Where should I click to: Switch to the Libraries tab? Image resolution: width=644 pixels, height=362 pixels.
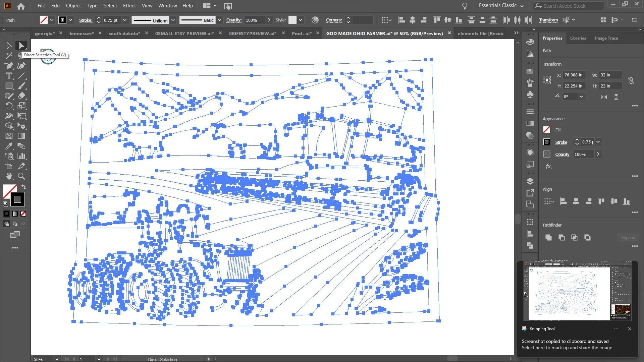coord(578,38)
